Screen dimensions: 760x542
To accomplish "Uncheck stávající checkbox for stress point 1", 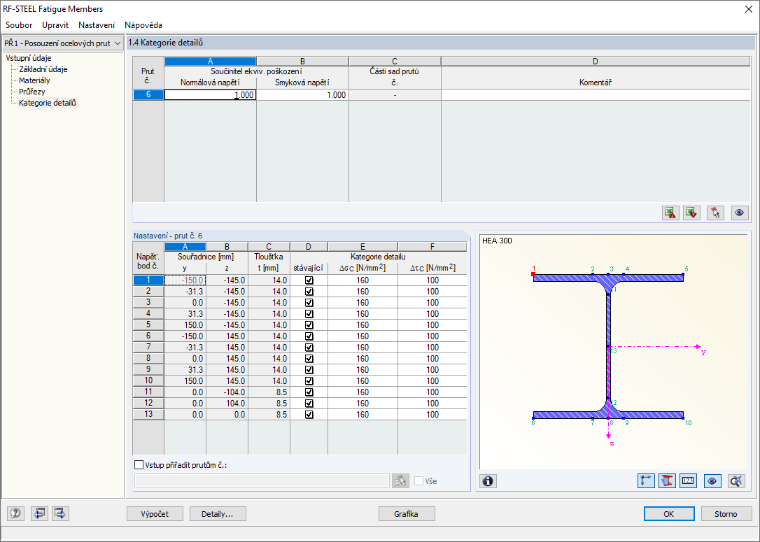I will click(x=309, y=280).
